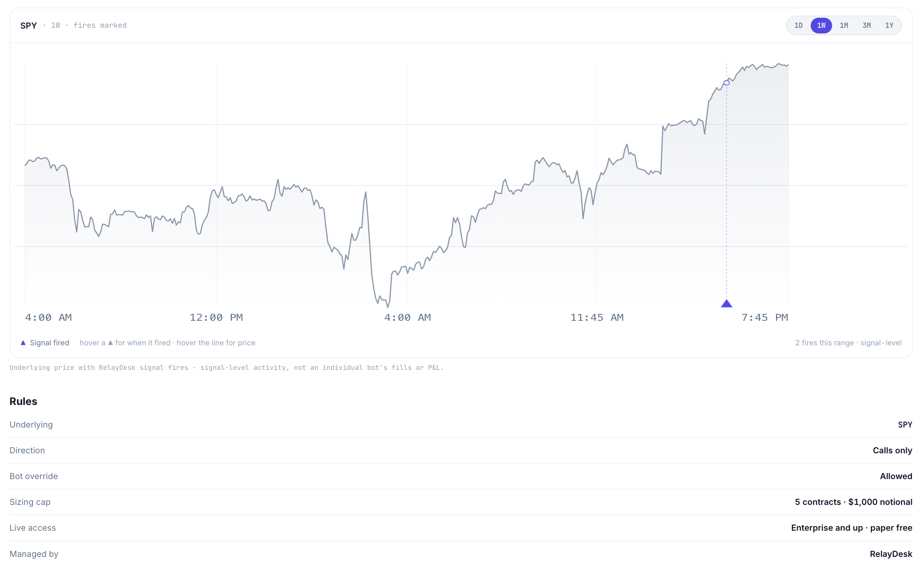
Task: Click the Enterprise and up live access value
Action: pos(851,528)
